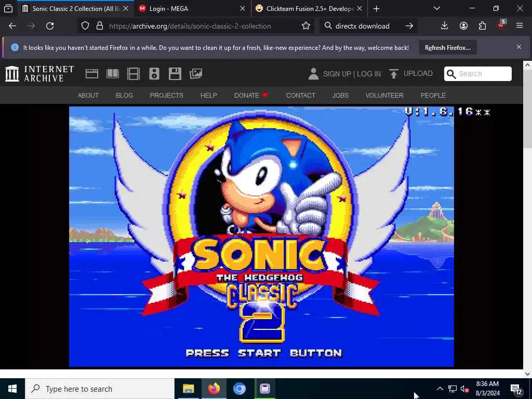The height and width of the screenshot is (399, 532).
Task: Click the red extension icon with badge 5
Action: pos(501,25)
